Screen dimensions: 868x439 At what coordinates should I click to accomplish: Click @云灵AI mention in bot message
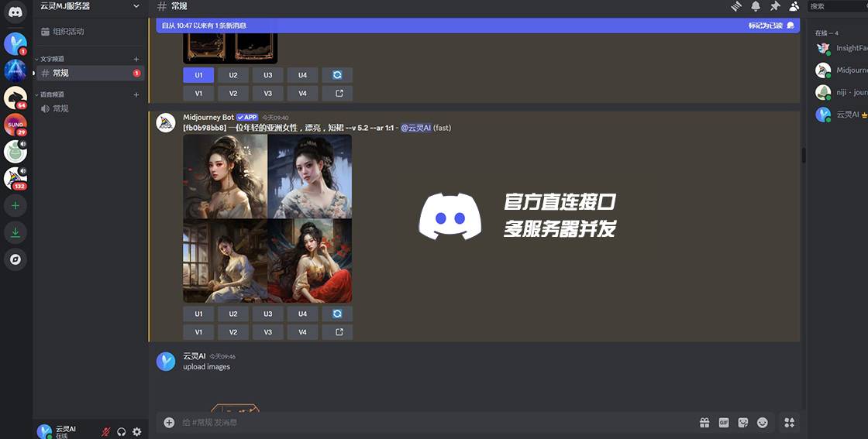coord(415,128)
